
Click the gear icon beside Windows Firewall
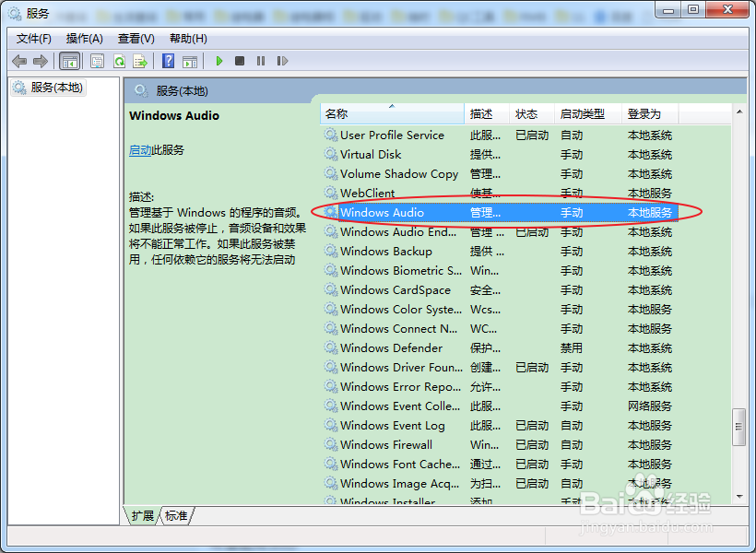coord(331,444)
